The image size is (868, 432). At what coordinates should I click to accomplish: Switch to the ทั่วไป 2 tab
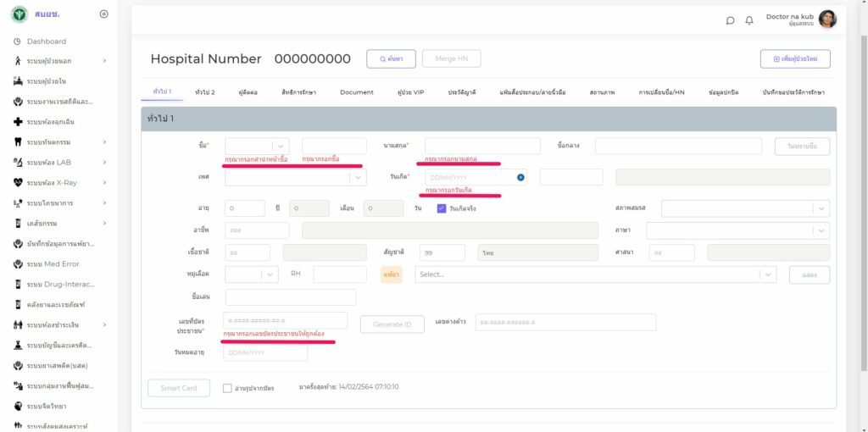tap(204, 91)
